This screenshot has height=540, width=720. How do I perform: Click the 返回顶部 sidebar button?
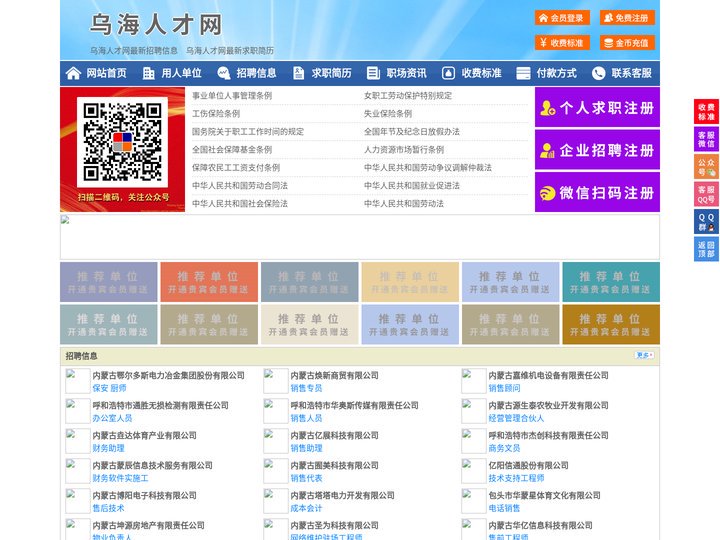706,249
